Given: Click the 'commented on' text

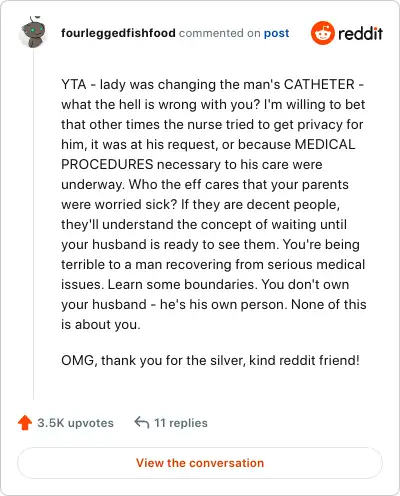Looking at the screenshot, I should coord(219,33).
